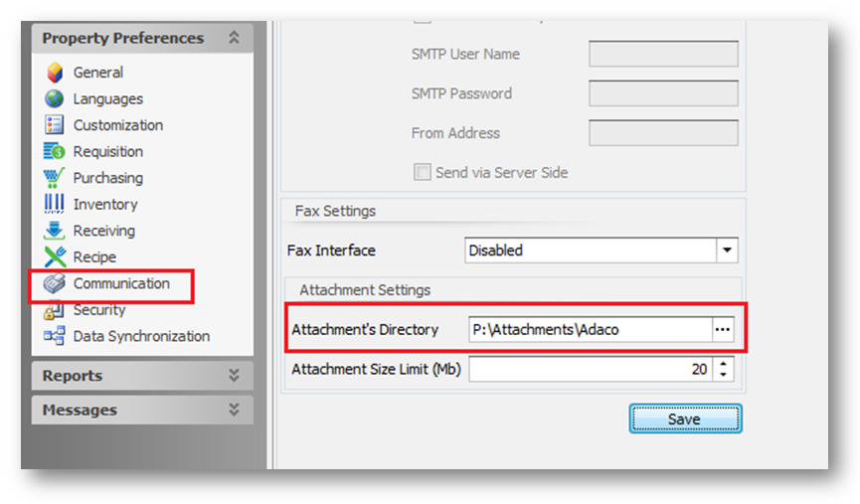This screenshot has width=860, height=504.
Task: Click the Customization list icon
Action: pos(55,125)
